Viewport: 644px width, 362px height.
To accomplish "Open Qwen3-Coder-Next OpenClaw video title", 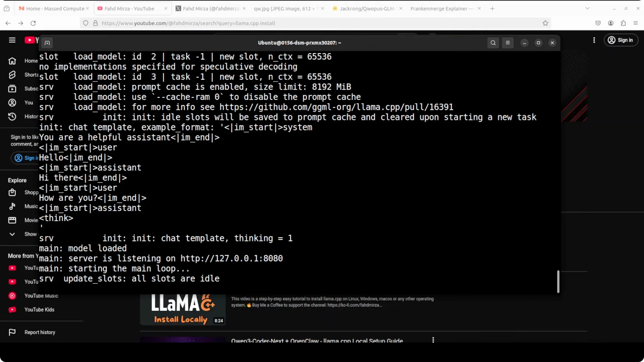I will [317, 341].
